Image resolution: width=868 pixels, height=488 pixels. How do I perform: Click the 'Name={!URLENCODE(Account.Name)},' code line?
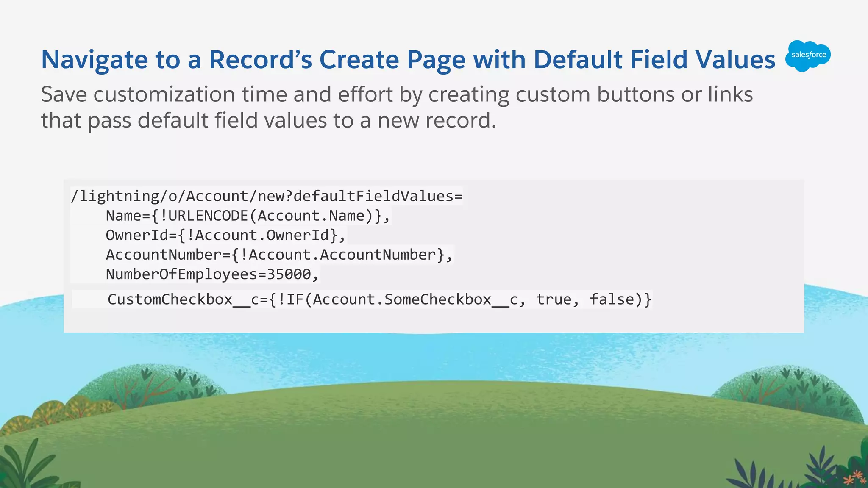pos(248,216)
